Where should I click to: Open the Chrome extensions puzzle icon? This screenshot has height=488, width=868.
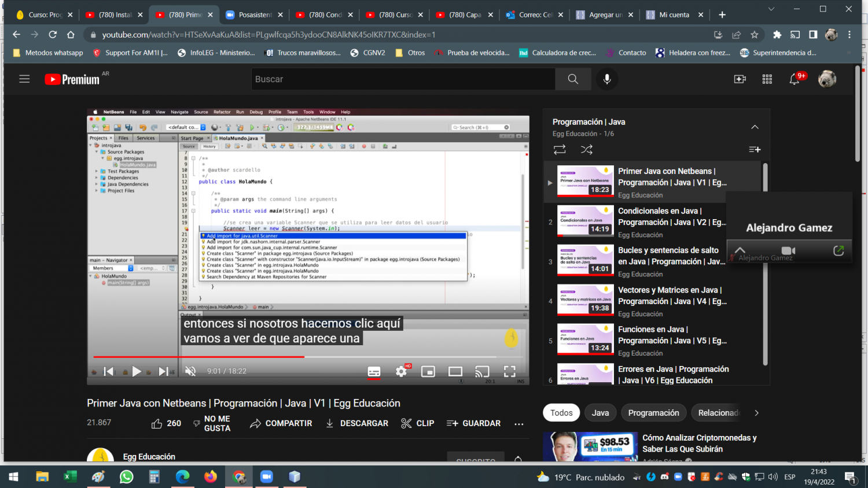[777, 35]
